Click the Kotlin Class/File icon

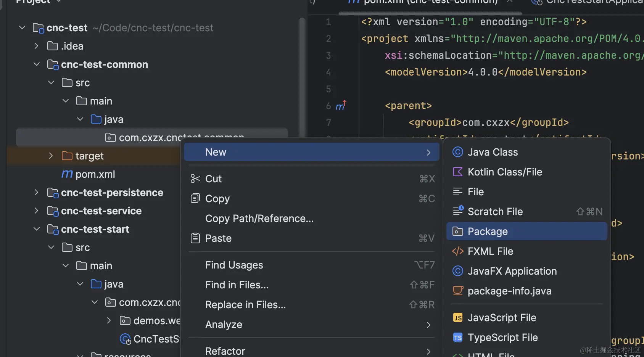click(x=457, y=172)
